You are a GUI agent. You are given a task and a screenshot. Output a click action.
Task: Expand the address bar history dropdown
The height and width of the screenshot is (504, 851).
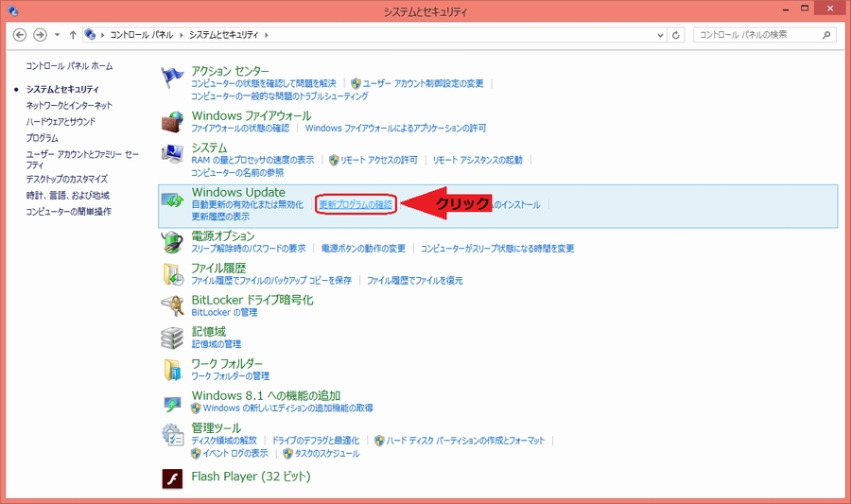(661, 35)
